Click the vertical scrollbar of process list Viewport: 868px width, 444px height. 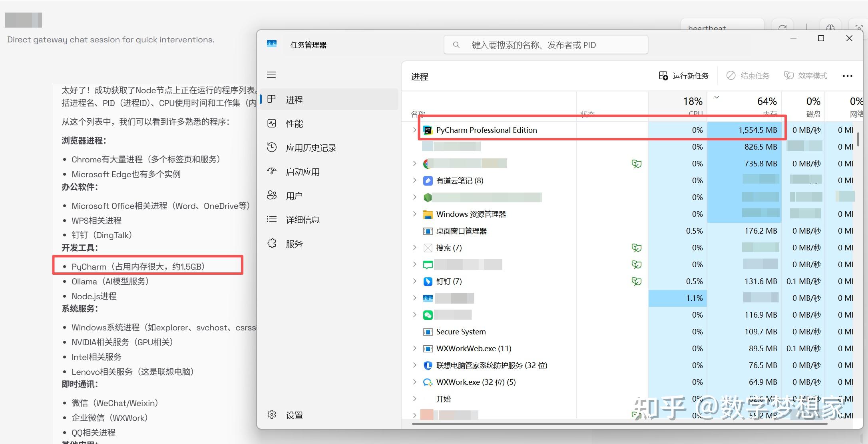858,140
